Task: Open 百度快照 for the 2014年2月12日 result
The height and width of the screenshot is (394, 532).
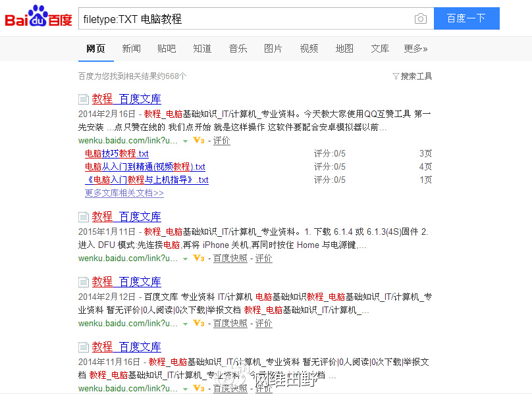Action: pyautogui.click(x=230, y=323)
